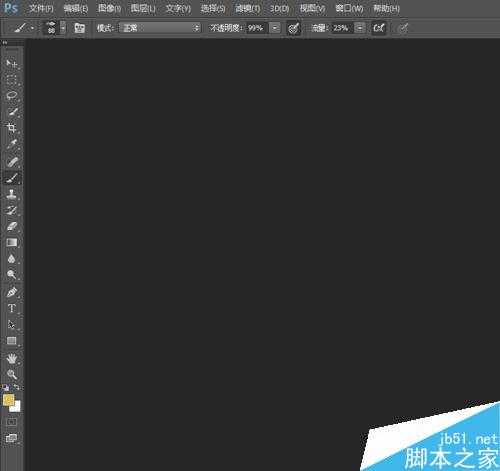Select the Blur tool (droplet icon)
This screenshot has width=500, height=471.
coord(11,259)
